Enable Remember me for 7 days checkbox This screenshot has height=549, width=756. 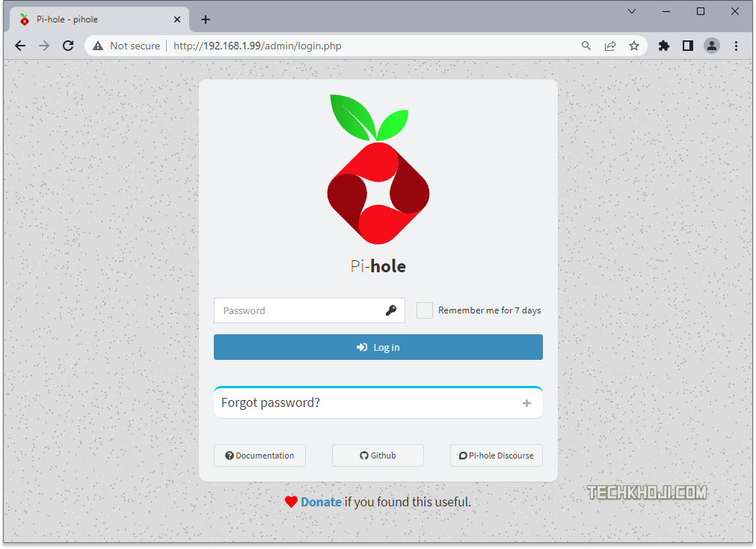(x=424, y=310)
